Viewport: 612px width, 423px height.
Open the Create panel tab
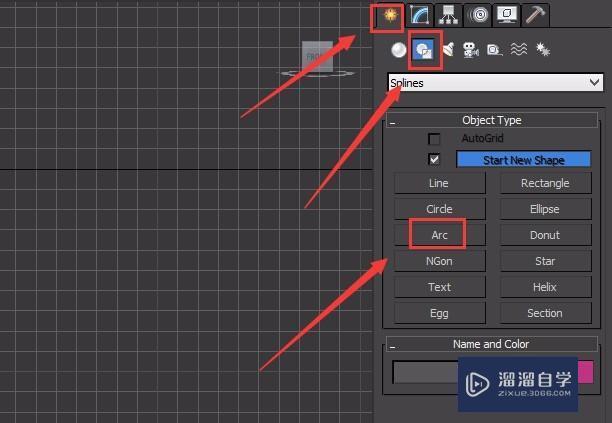(x=389, y=16)
